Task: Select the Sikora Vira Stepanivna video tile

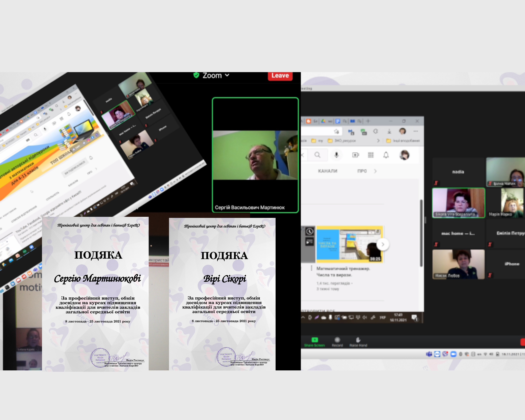Action: 459,203
